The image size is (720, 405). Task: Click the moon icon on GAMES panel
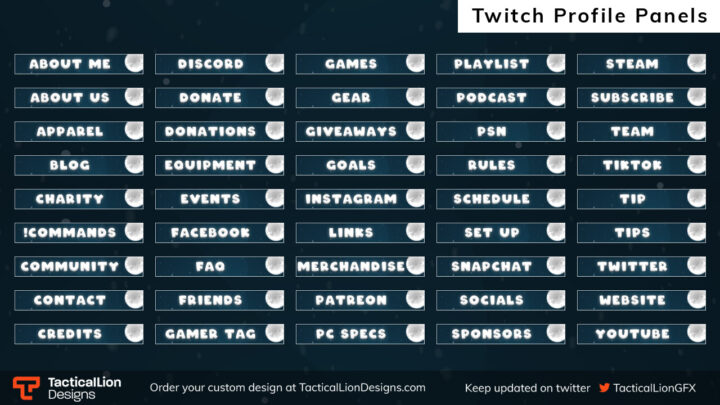(x=415, y=63)
